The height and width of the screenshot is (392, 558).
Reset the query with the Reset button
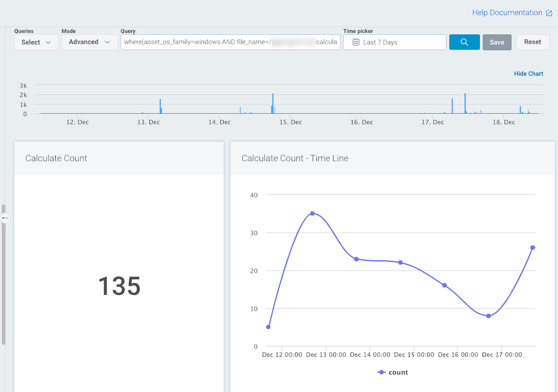532,42
